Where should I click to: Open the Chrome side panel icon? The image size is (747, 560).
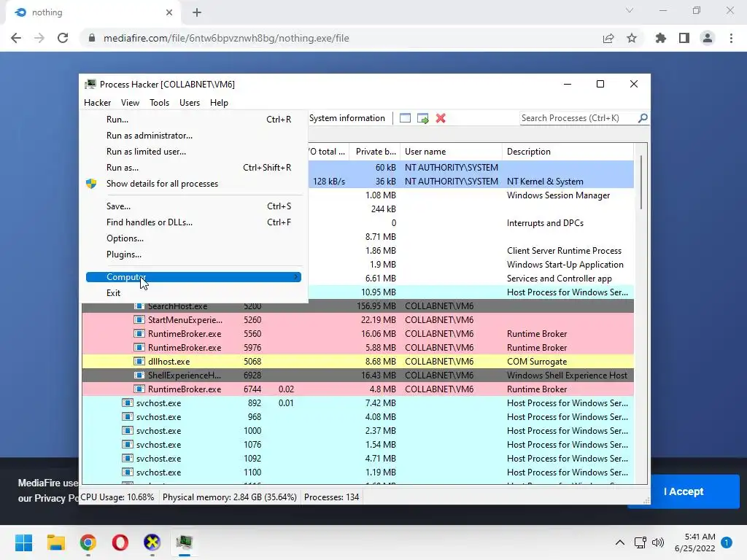(684, 38)
